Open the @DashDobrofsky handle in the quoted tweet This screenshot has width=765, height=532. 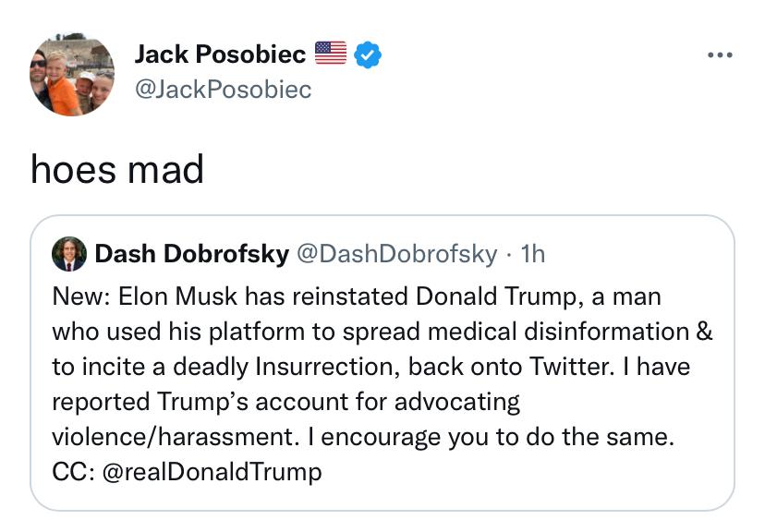coord(397,254)
